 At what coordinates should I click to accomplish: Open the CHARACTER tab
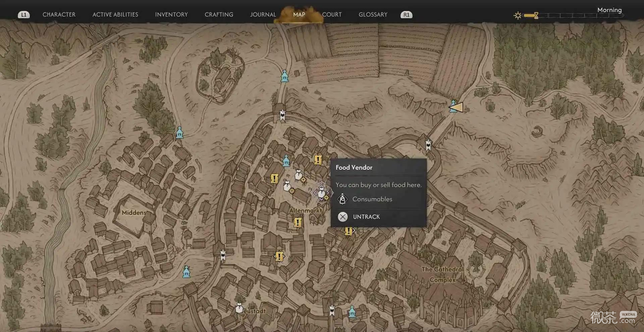click(x=59, y=15)
